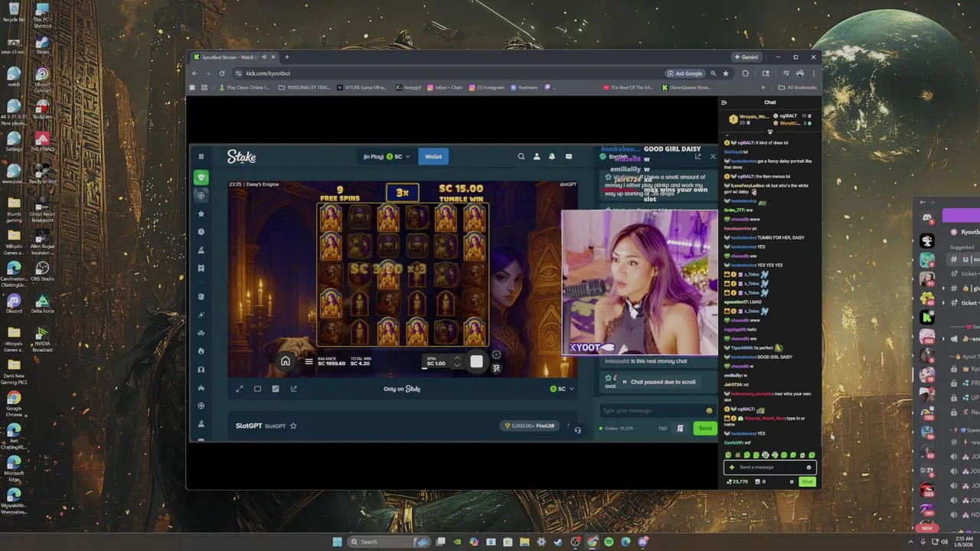The height and width of the screenshot is (551, 980).
Task: Open the OBS Studio desktop shortcut
Action: [x=42, y=272]
